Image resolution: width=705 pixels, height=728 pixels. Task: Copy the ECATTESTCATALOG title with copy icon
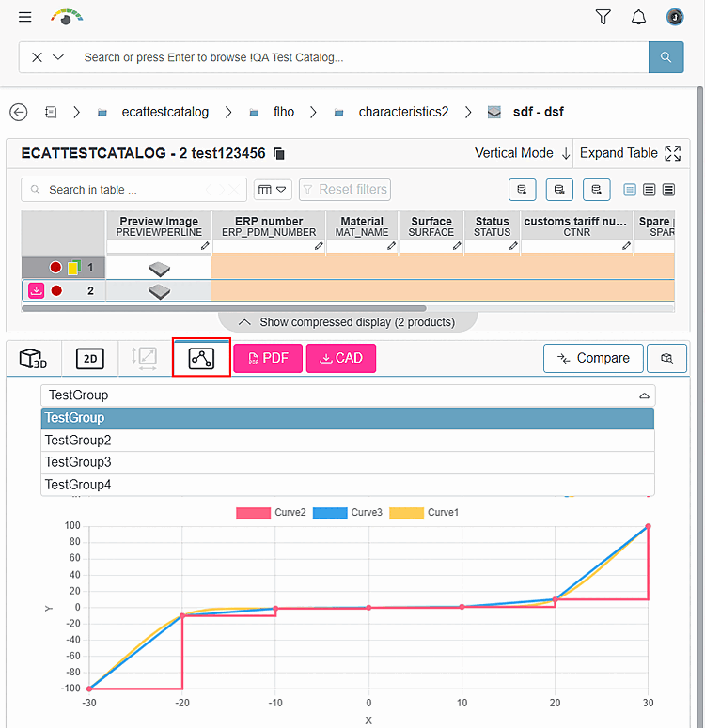279,153
